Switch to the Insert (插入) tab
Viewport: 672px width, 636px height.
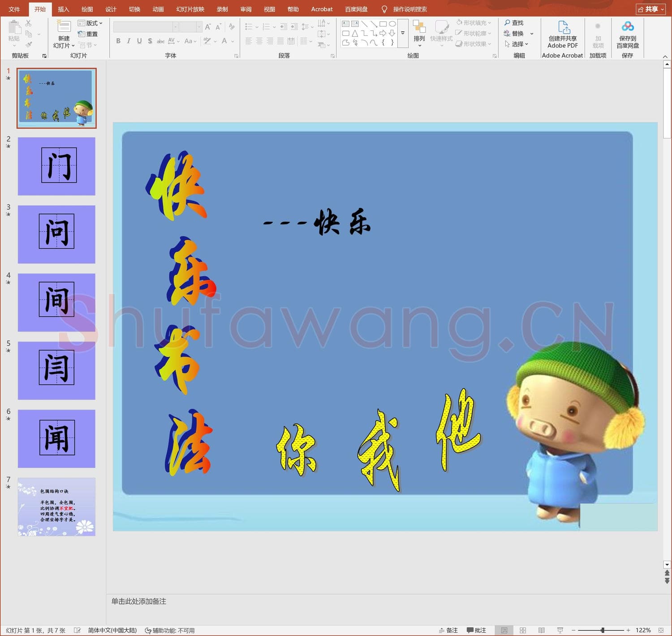point(64,9)
